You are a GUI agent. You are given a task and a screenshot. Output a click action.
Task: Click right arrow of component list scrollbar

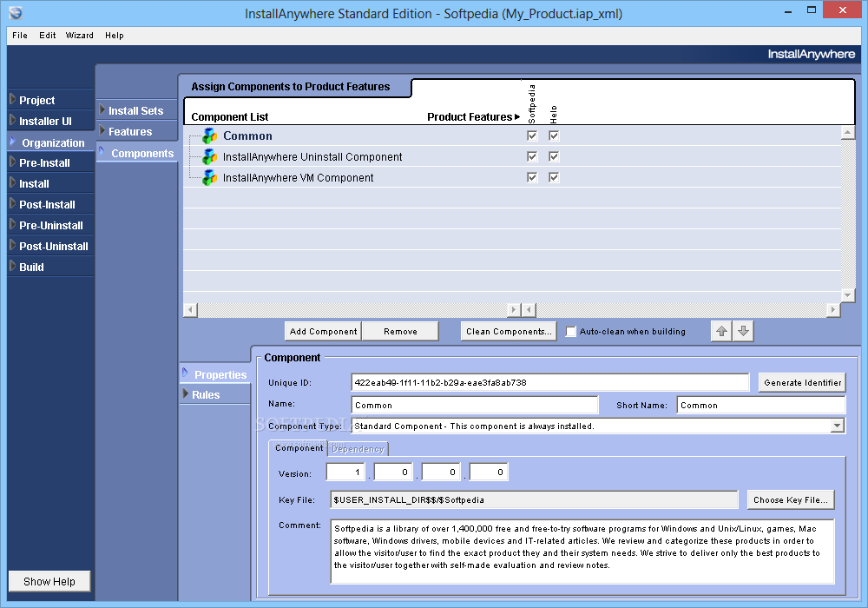(x=514, y=309)
